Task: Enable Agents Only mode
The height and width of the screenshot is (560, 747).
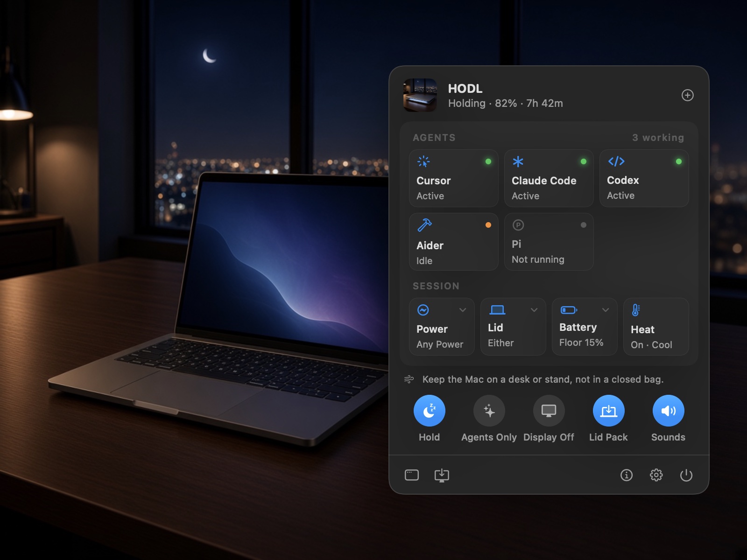Action: [489, 411]
